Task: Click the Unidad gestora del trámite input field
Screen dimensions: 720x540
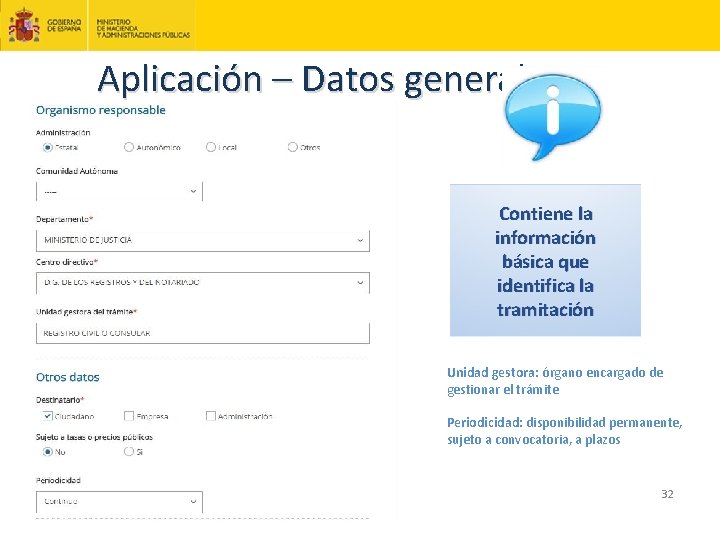Action: coord(203,333)
